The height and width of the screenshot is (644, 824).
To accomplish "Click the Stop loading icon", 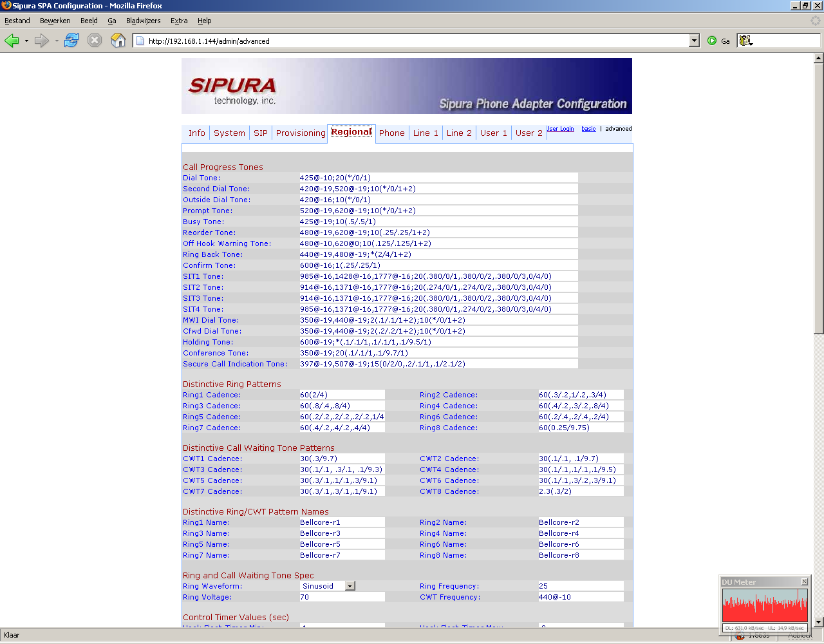I will [95, 41].
